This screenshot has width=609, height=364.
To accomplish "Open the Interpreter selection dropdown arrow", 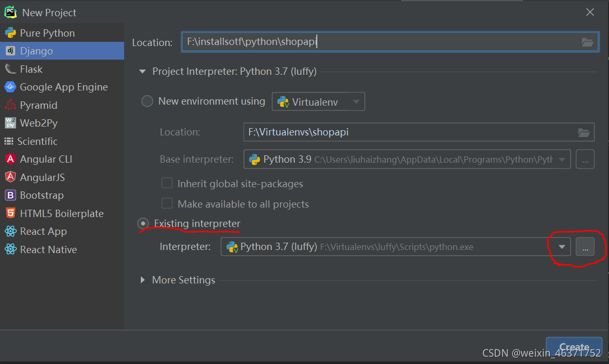I will pyautogui.click(x=562, y=246).
